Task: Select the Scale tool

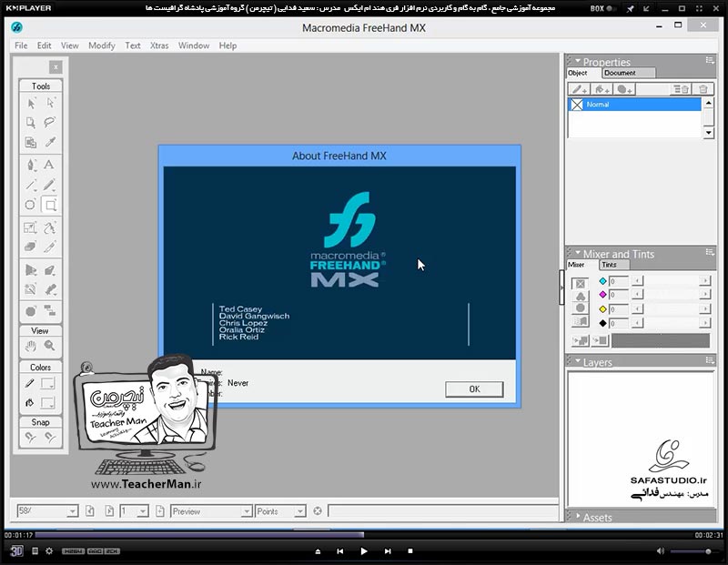Action: coord(31,227)
